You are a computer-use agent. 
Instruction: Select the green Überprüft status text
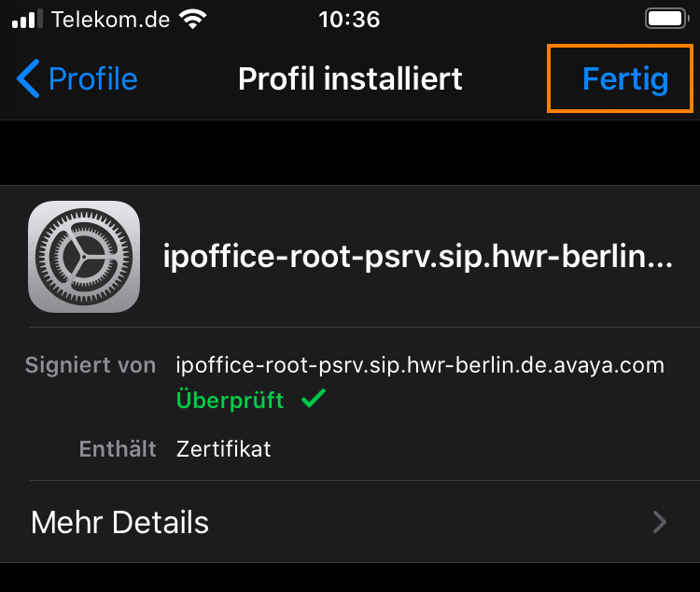point(230,400)
